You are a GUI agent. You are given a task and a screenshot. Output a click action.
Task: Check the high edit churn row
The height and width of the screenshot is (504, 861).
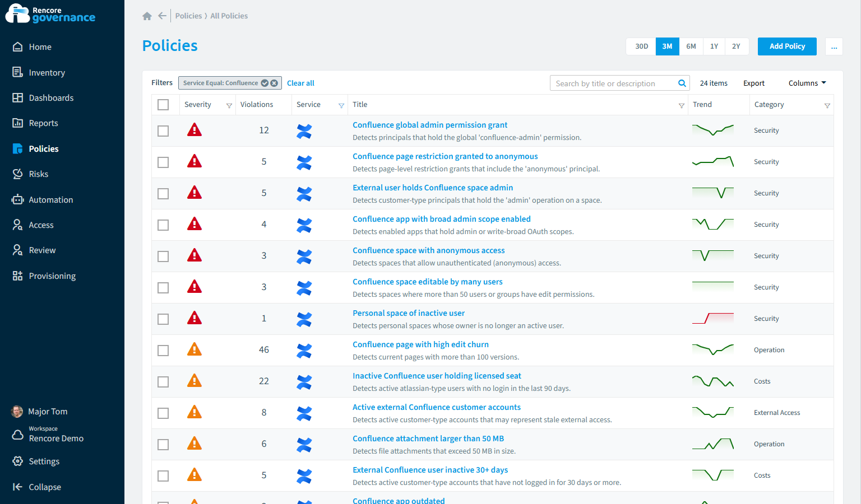[x=163, y=351]
